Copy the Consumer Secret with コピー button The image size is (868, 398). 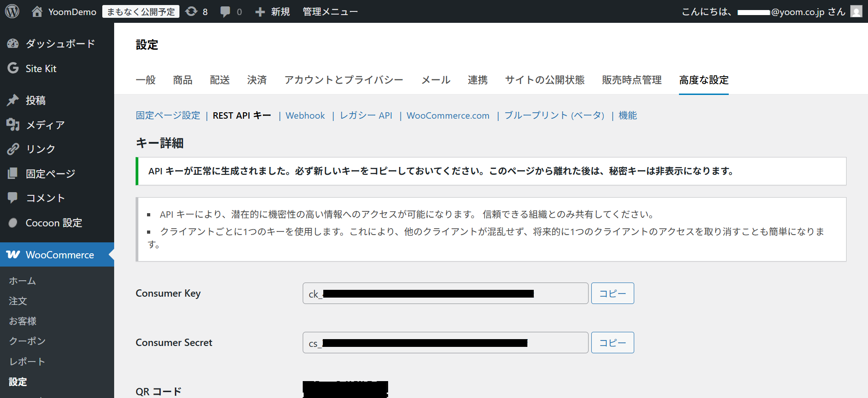pyautogui.click(x=612, y=343)
